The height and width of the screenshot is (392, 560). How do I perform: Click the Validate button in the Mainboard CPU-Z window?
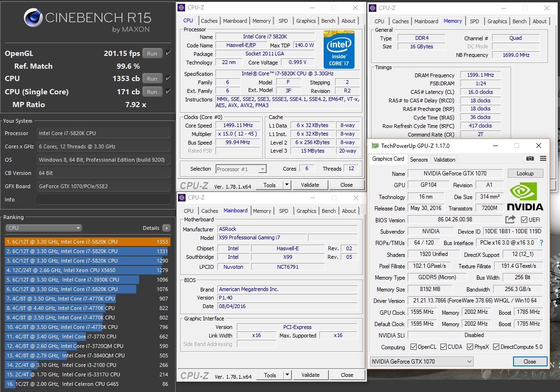310,375
